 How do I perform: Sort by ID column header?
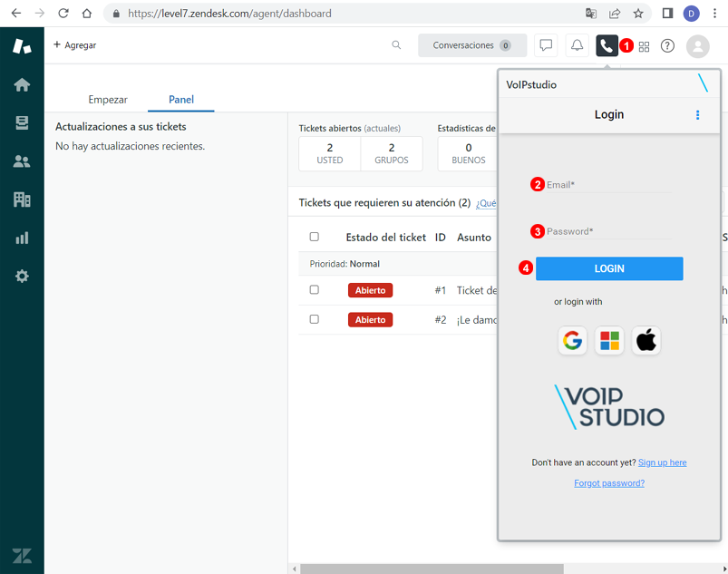pos(440,238)
